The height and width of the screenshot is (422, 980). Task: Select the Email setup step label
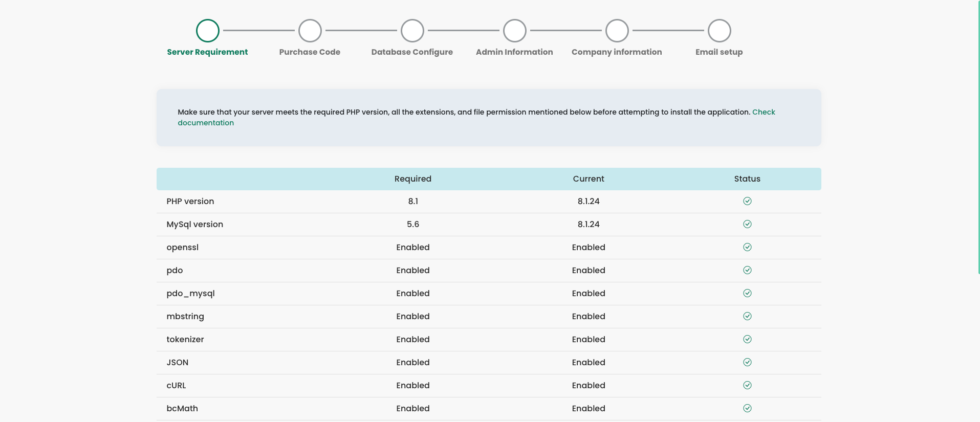719,52
